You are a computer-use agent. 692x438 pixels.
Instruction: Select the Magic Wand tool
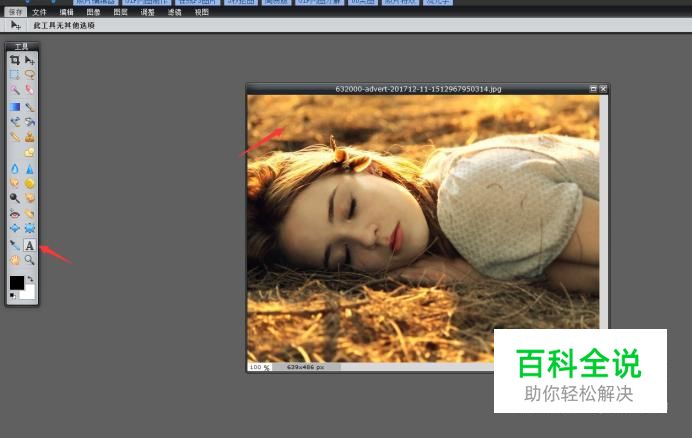point(15,90)
